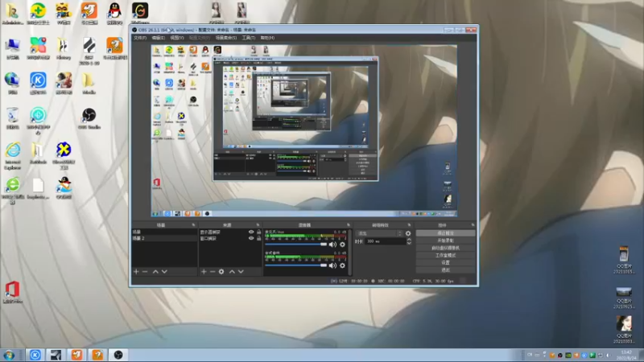The height and width of the screenshot is (362, 644).
Task: Pop out the 混音器 dock panel
Action: click(349, 225)
